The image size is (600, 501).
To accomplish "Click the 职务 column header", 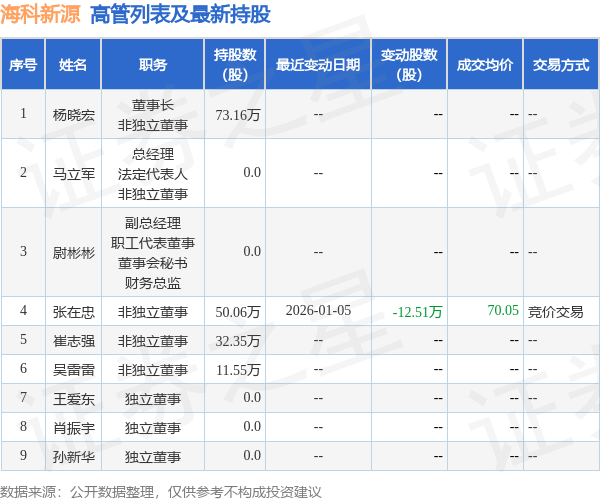I will (153, 65).
